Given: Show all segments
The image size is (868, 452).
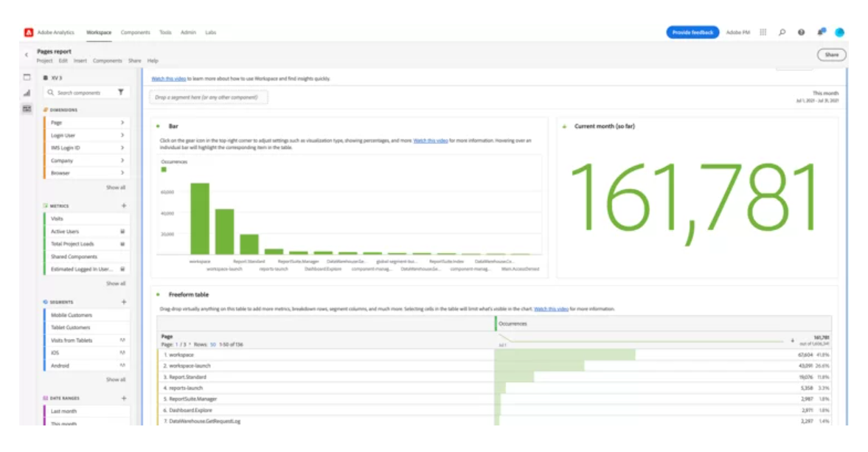Looking at the screenshot, I should (116, 380).
